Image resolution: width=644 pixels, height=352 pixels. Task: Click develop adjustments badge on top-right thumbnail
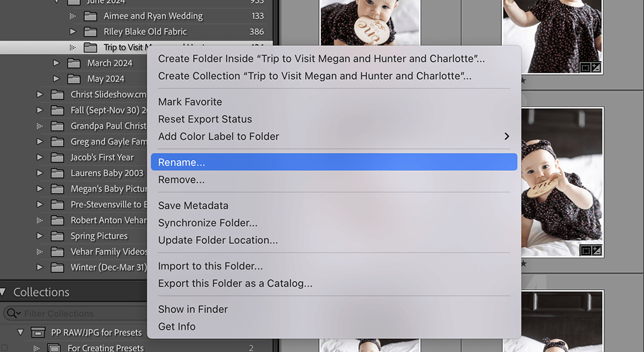pos(596,68)
